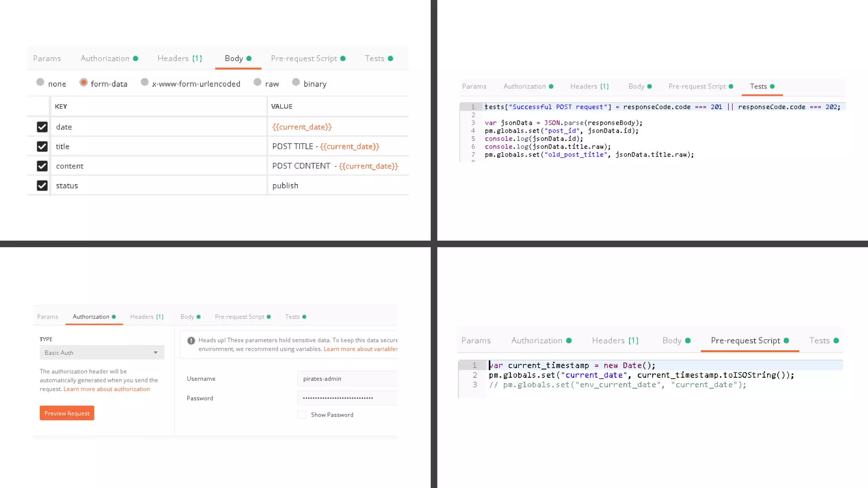Open the Learn more about variables link
Viewport: 868px width, 488px height.
click(360, 349)
